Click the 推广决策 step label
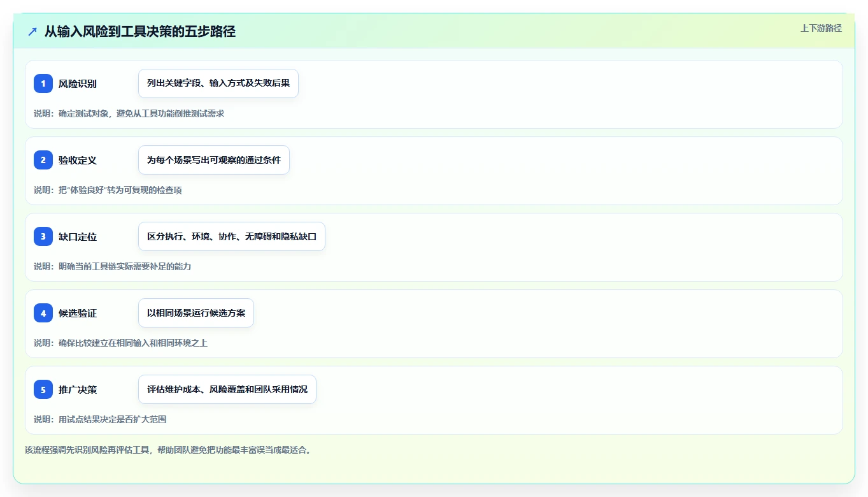 click(x=78, y=389)
